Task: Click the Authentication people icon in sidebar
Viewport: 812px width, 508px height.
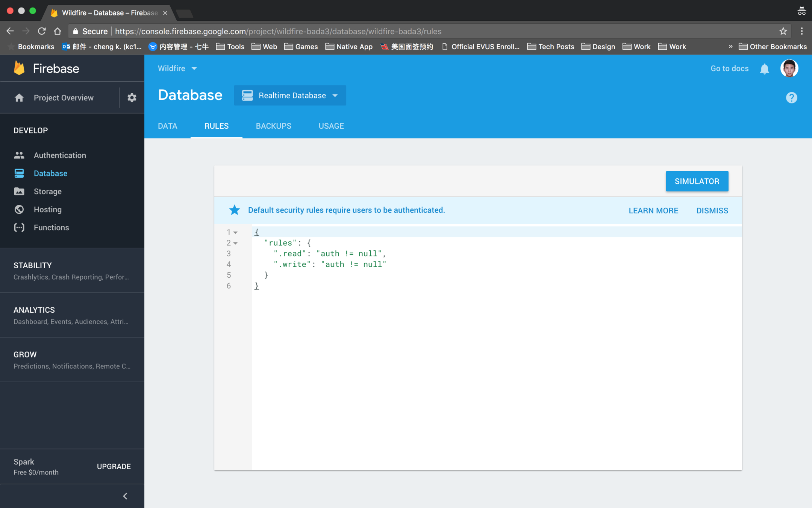Action: (x=19, y=155)
